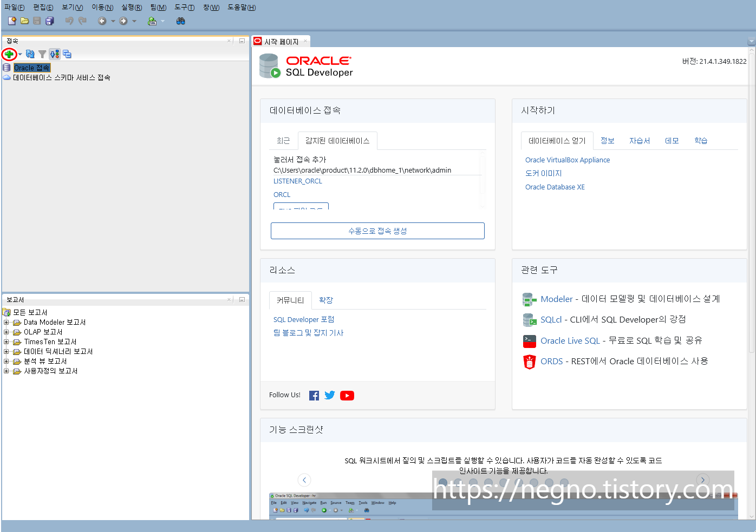Open the 도움말(H) menu
Viewport: 756px width, 532px height.
click(242, 8)
